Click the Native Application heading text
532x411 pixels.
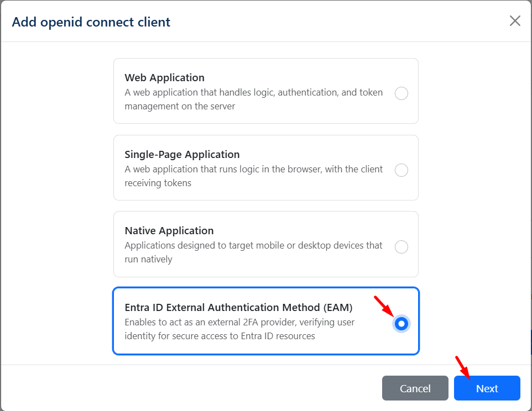[x=169, y=231]
